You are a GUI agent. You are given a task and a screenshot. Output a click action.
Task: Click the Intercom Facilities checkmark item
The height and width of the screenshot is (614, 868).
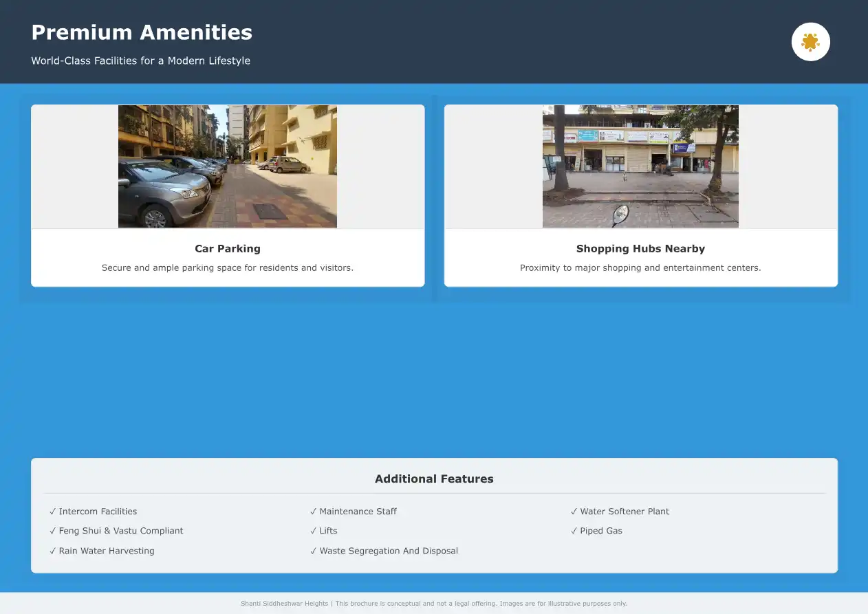(x=94, y=512)
